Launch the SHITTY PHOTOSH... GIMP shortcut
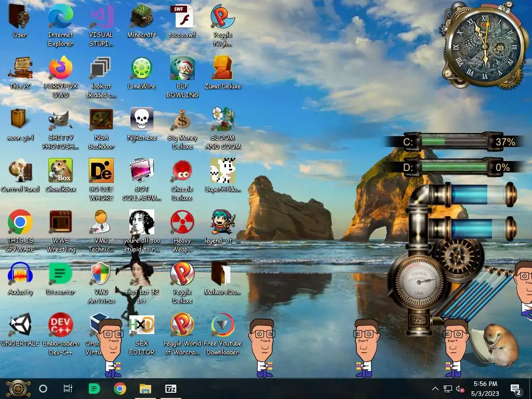Image resolution: width=532 pixels, height=399 pixels. (60, 128)
